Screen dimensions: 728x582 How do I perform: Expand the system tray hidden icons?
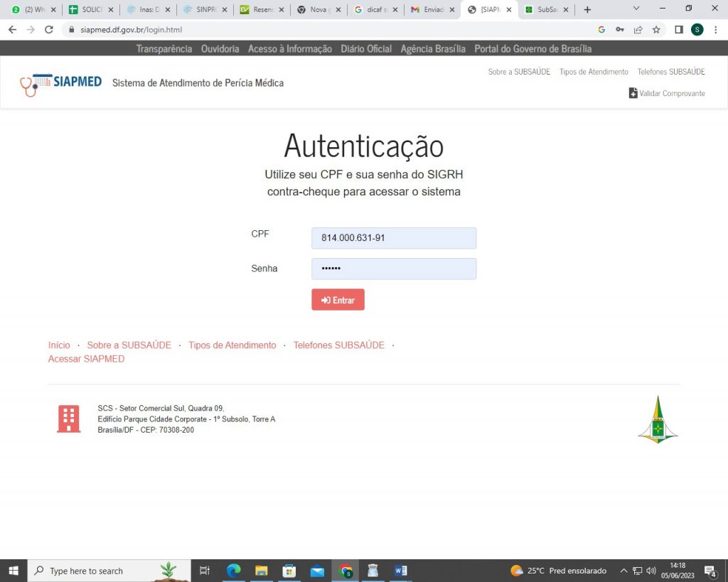click(623, 571)
